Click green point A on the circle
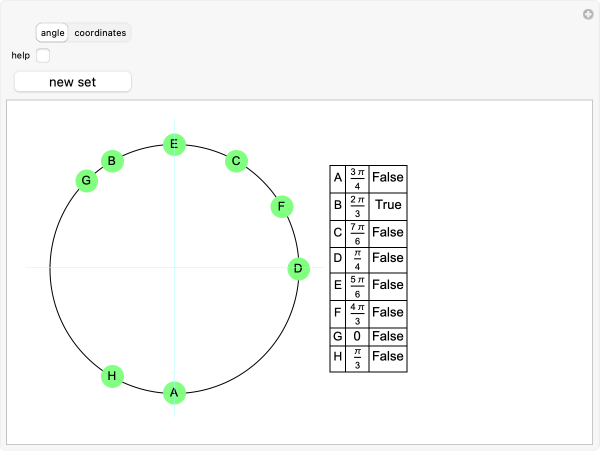This screenshot has width=600, height=452. [174, 392]
